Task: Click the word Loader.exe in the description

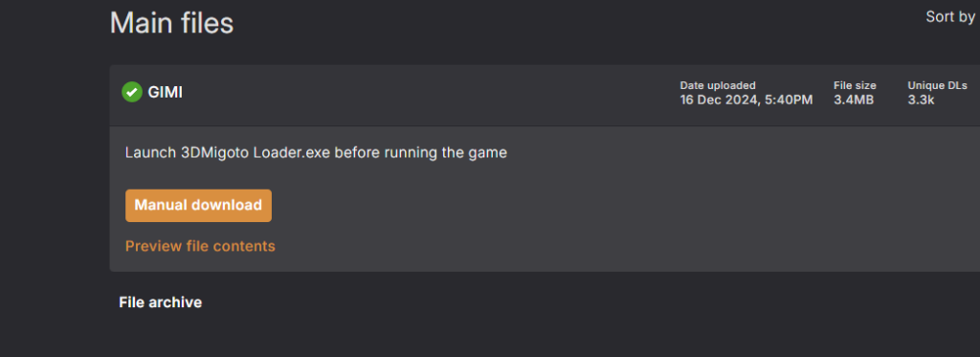Action: click(291, 152)
